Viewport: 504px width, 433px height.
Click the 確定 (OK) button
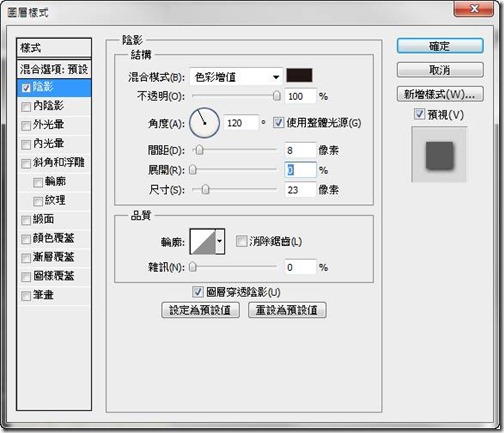tap(440, 46)
